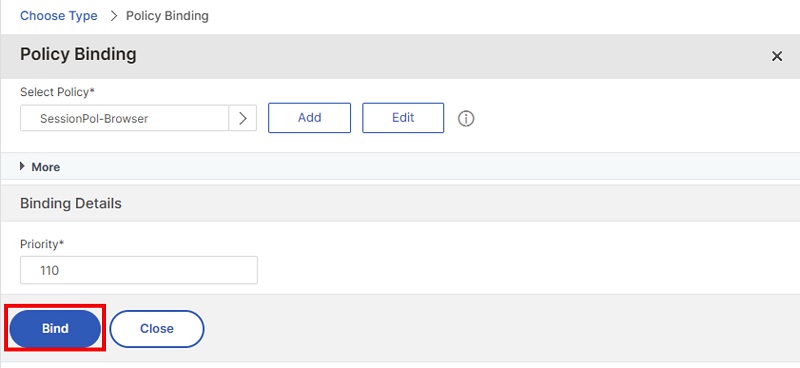Click the outlined Close button

pos(157,329)
